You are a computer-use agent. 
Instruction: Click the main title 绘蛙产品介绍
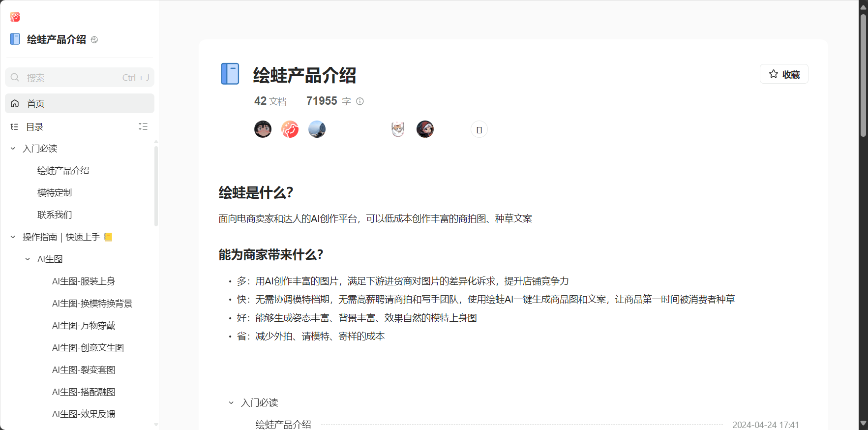304,75
